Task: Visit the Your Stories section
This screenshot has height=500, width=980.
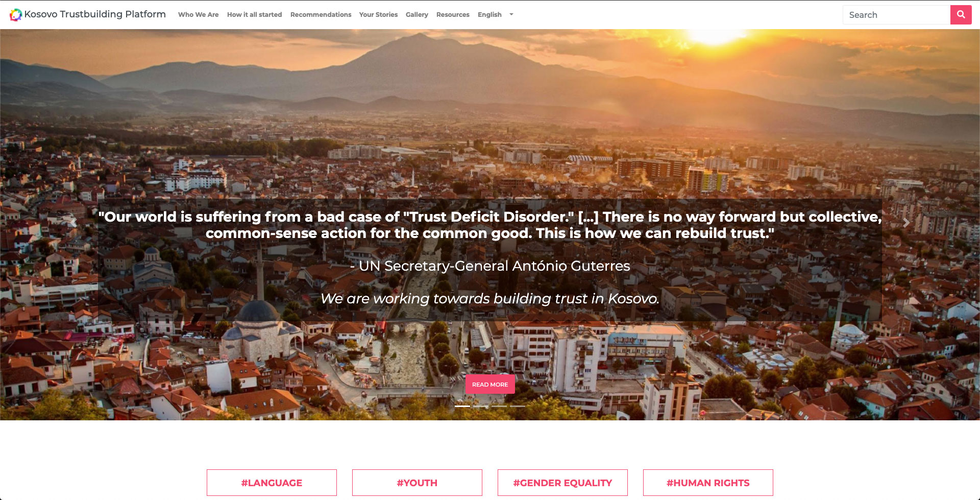Action: [378, 15]
